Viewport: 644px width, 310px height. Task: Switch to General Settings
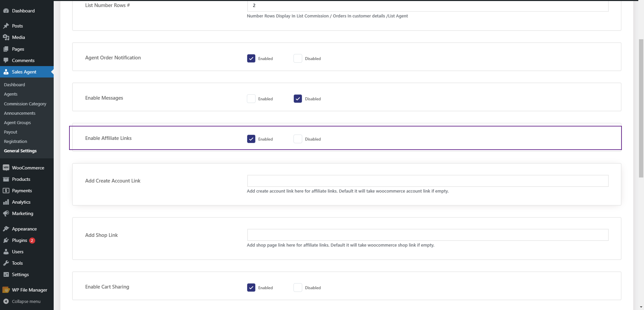[x=20, y=151]
